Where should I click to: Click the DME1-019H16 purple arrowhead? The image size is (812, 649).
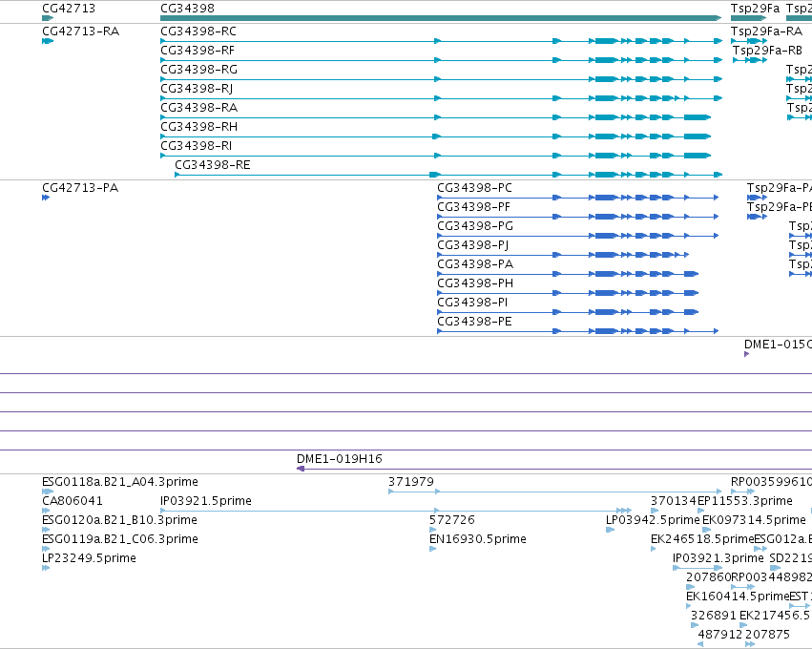(x=301, y=469)
